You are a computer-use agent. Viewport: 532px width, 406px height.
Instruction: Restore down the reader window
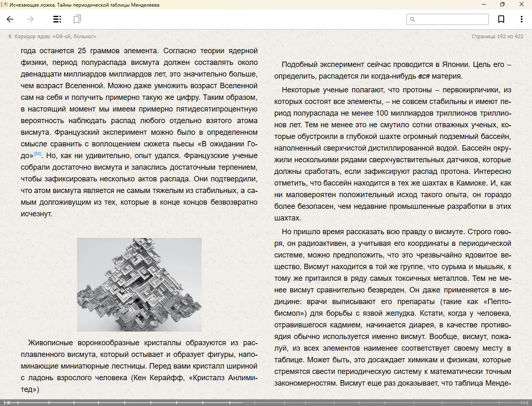coord(502,5)
